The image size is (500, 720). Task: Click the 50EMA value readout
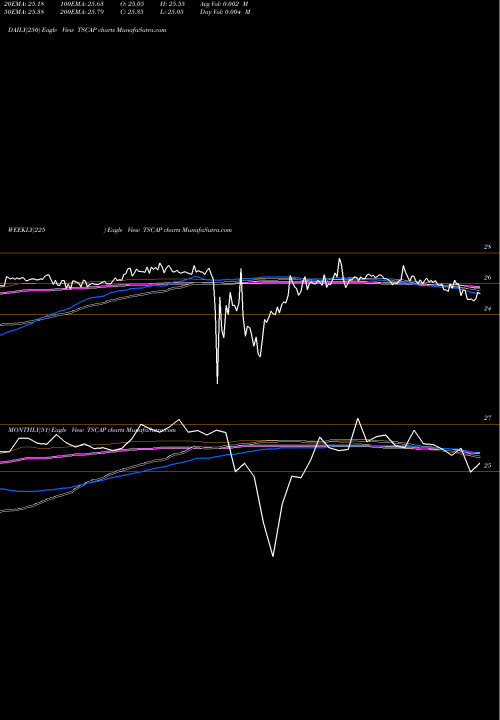click(x=24, y=12)
